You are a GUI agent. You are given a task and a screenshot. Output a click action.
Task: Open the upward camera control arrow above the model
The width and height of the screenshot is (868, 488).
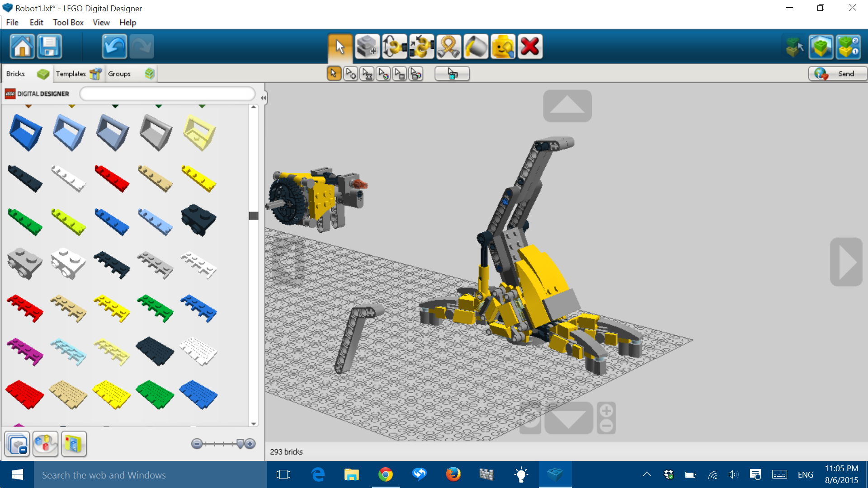pyautogui.click(x=567, y=105)
